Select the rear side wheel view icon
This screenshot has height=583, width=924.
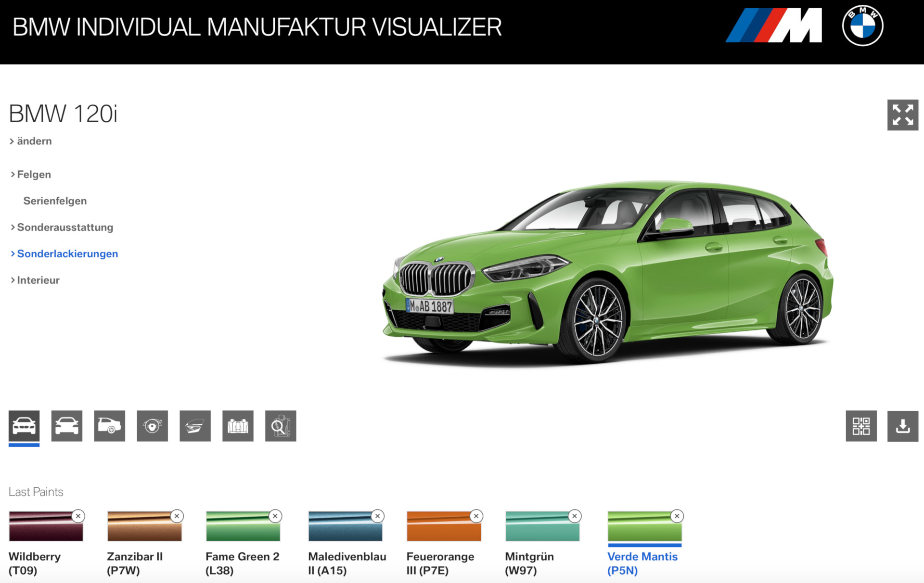(x=110, y=426)
